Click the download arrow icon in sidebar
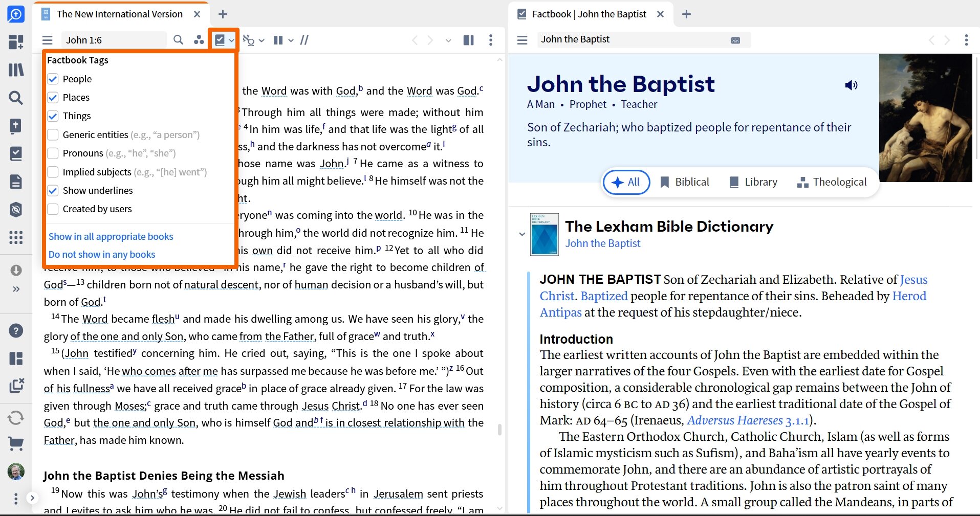This screenshot has height=516, width=980. pos(16,270)
